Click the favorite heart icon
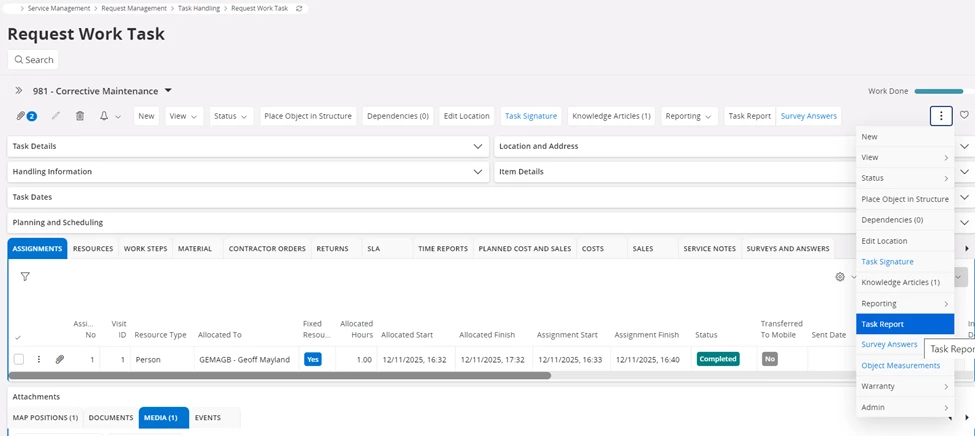The image size is (975, 436). (964, 115)
